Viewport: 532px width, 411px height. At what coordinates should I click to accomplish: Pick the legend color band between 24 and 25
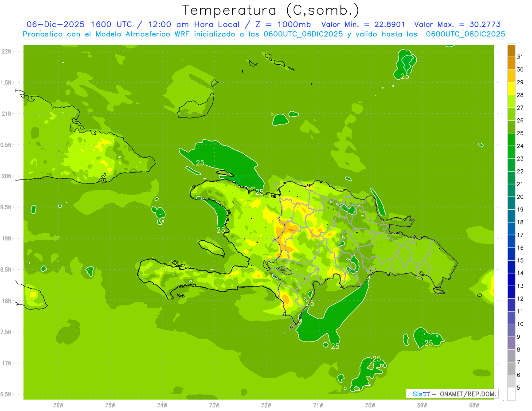[x=511, y=140]
